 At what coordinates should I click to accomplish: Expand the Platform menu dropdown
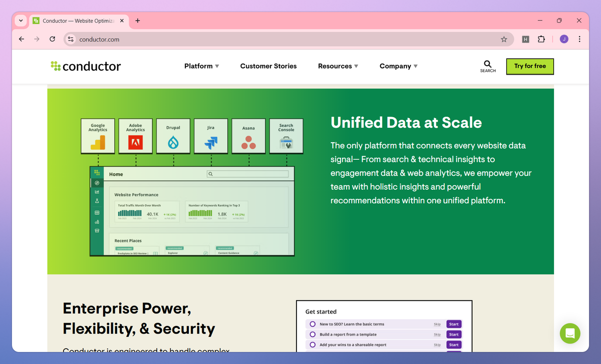click(x=202, y=66)
